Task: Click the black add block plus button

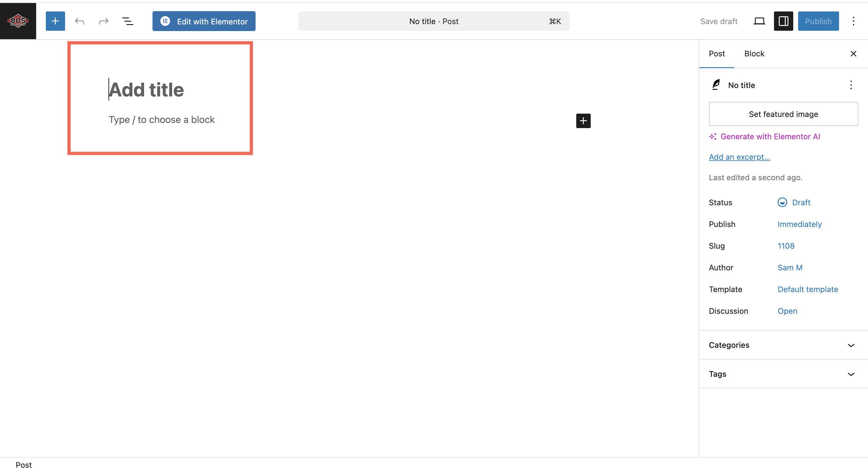Action: coord(583,121)
